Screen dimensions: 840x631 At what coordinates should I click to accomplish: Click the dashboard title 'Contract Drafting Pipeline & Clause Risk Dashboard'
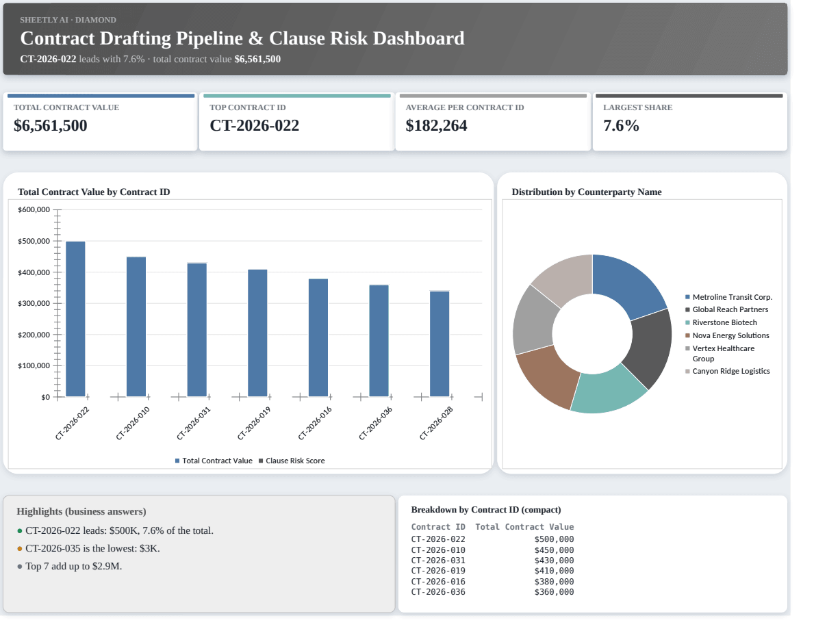pyautogui.click(x=242, y=38)
